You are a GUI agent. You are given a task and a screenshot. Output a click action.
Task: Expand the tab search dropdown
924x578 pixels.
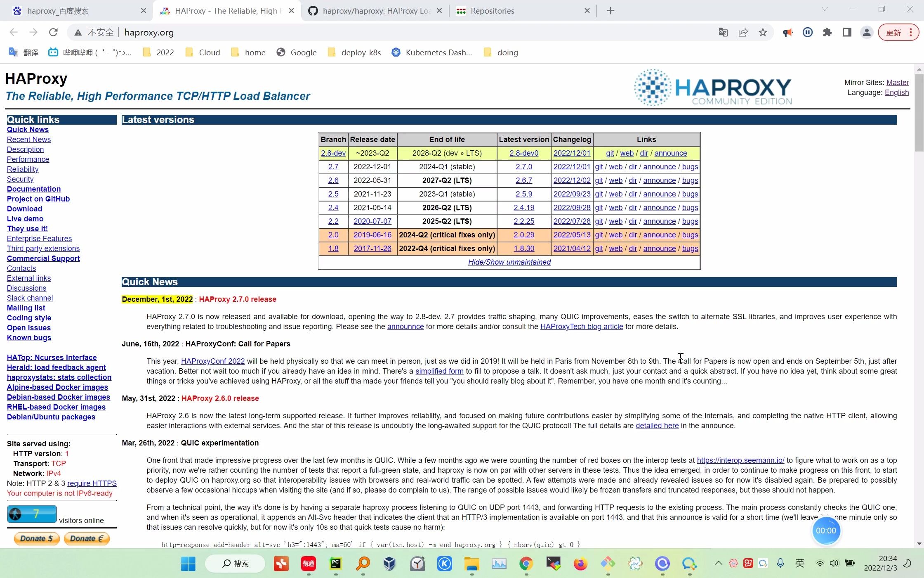(825, 9)
